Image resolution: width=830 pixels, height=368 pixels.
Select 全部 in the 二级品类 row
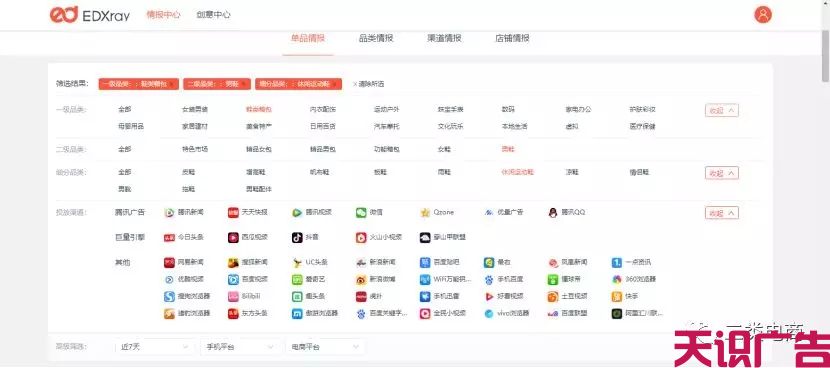[x=124, y=149]
